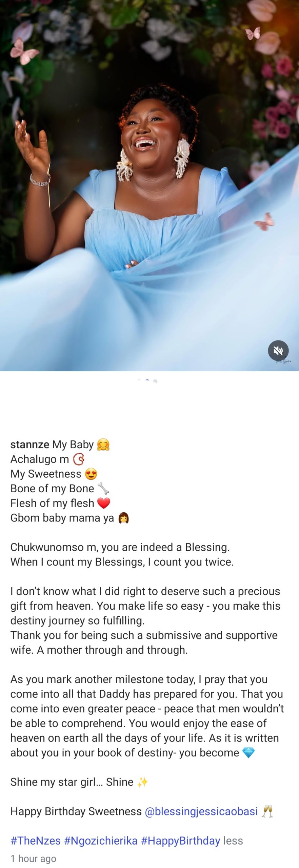Viewport: 299px width, 868px height.
Task: Click the bone emoji in the caption
Action: point(103,488)
